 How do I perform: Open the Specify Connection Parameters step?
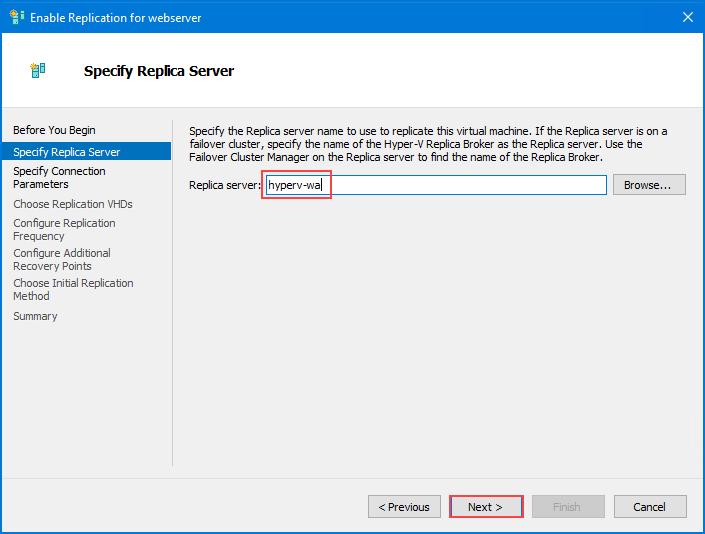pyautogui.click(x=59, y=178)
